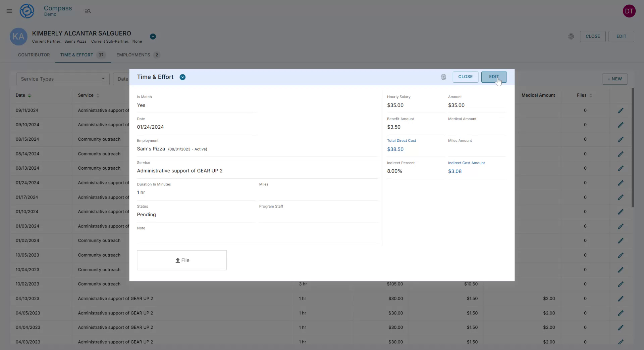644x350 pixels.
Task: Click the fingerprint icon beside the top CLOSE button
Action: pyautogui.click(x=571, y=36)
